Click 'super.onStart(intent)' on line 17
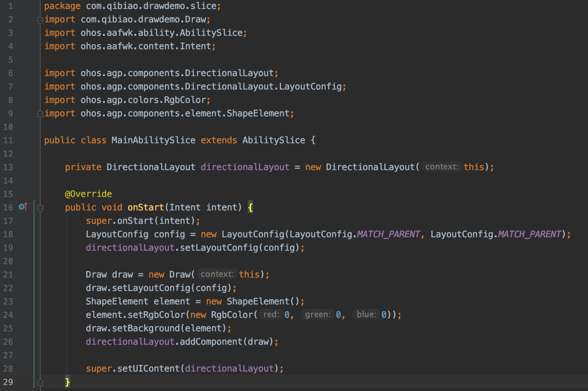Viewport: 588px width, 391px height. click(141, 221)
